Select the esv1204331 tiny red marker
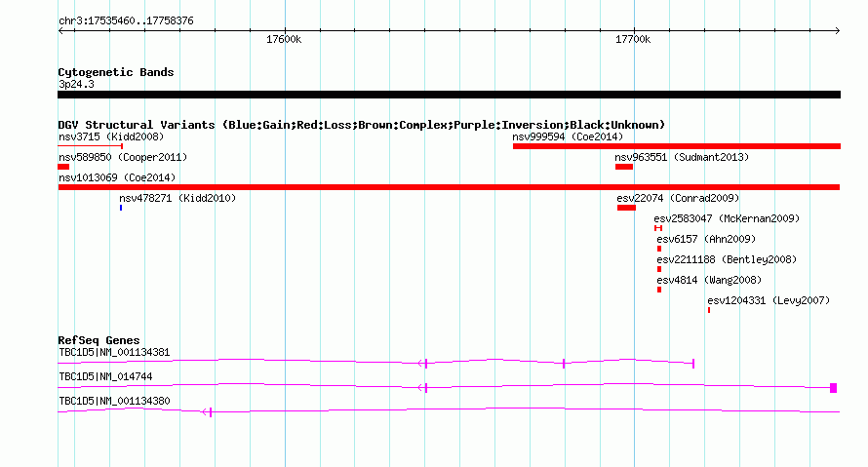 tap(709, 310)
